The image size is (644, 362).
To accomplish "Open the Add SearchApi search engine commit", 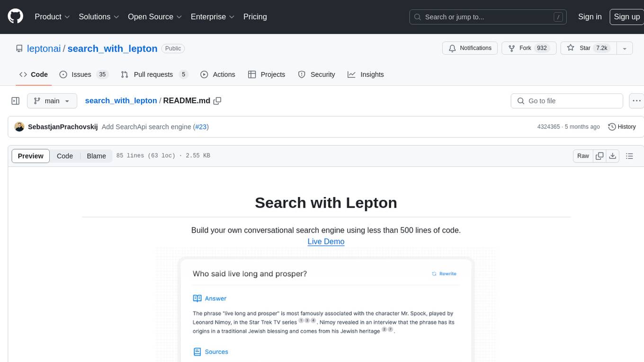I will coord(146,127).
